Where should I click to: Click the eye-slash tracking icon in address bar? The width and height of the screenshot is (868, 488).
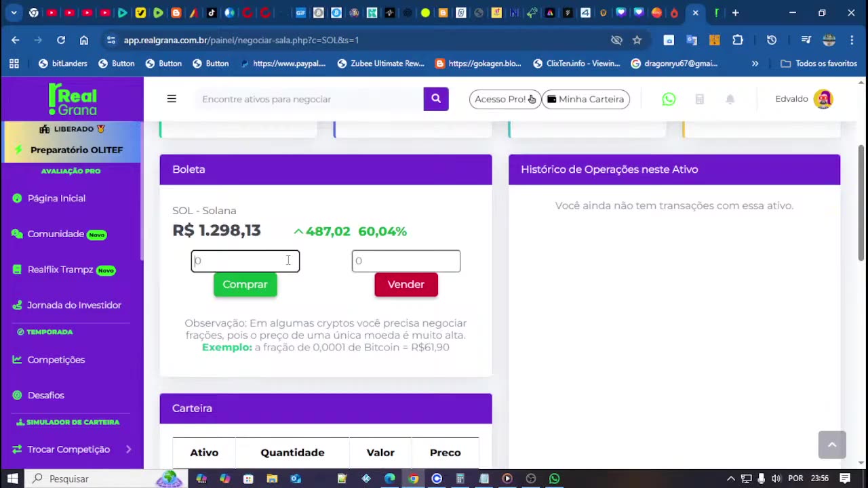pos(616,40)
